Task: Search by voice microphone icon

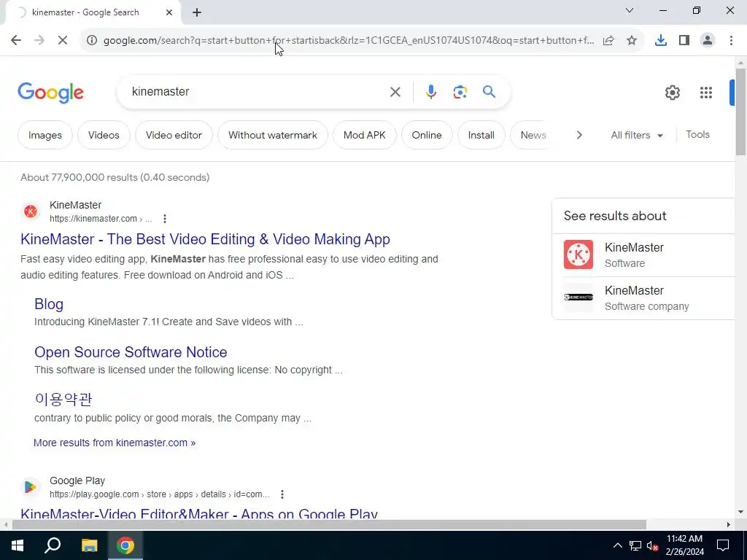Action: tap(430, 92)
